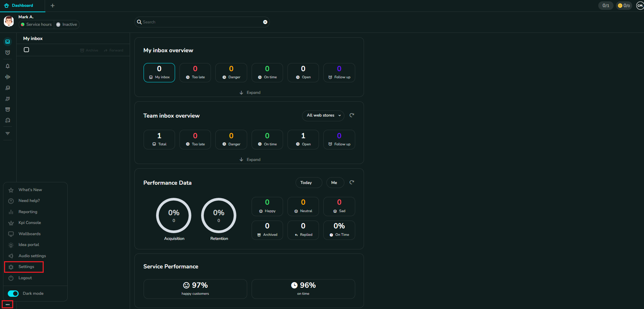Open the notifications bell icon
The height and width of the screenshot is (309, 644).
(7, 66)
